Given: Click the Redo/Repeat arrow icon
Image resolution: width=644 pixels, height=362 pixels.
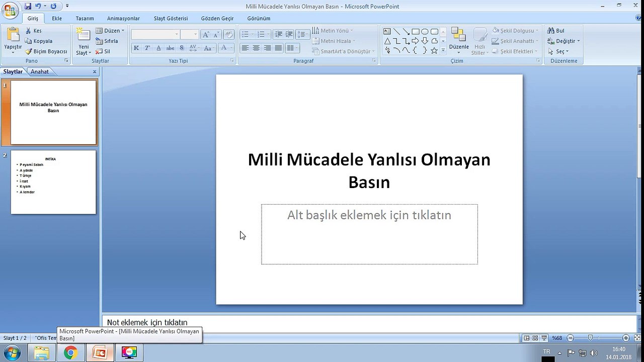Looking at the screenshot, I should pos(53,6).
